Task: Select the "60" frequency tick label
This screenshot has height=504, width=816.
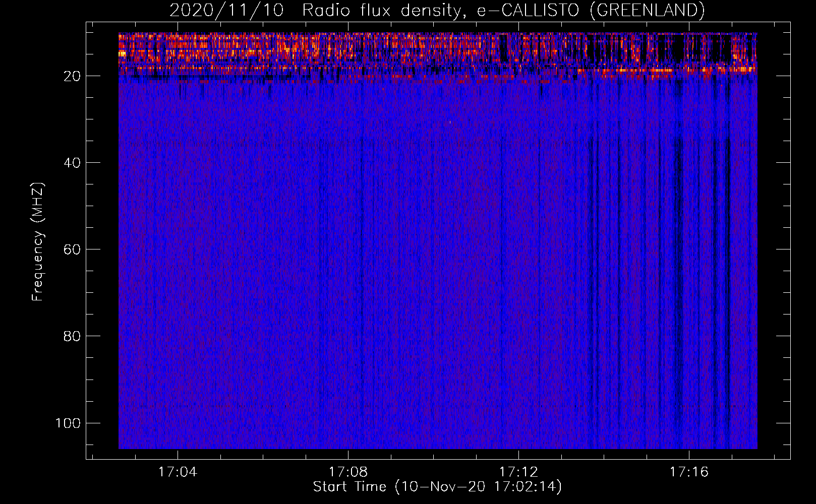Action: tap(72, 249)
